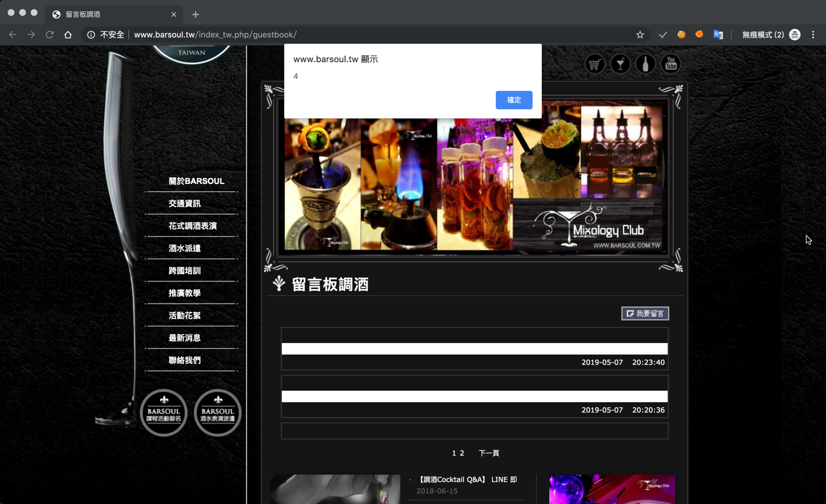Click the 我要留言 button
Image resolution: width=826 pixels, height=504 pixels.
(x=645, y=313)
